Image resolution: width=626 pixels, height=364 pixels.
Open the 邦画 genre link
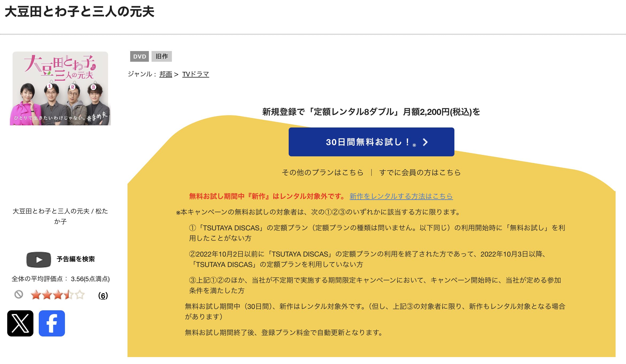point(166,74)
